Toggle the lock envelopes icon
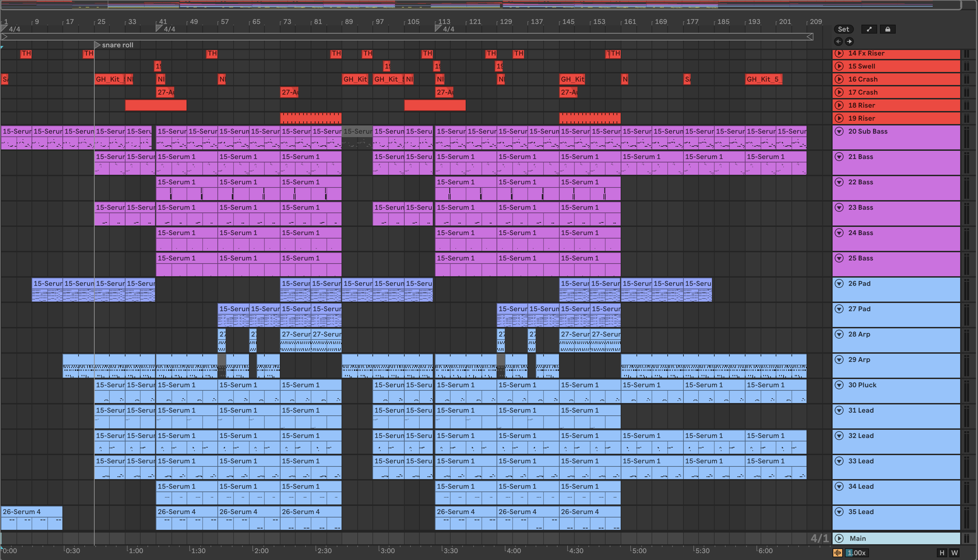 point(887,29)
